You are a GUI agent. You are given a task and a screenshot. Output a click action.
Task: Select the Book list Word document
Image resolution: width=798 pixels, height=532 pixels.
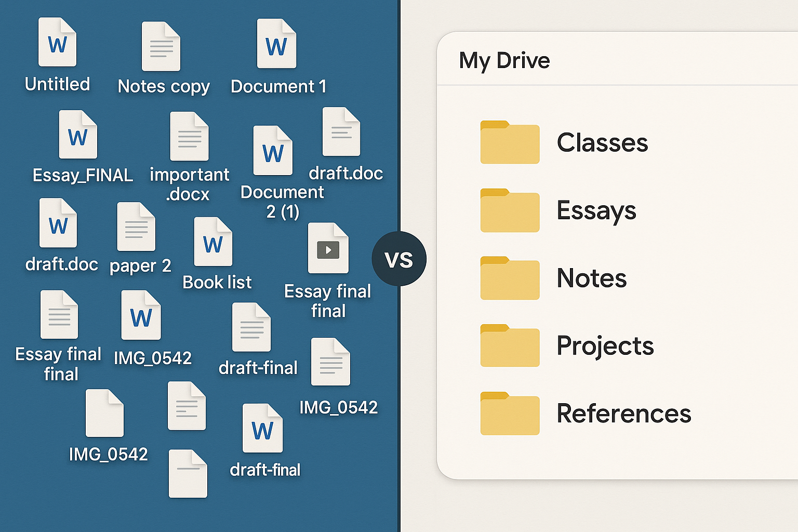pos(212,242)
